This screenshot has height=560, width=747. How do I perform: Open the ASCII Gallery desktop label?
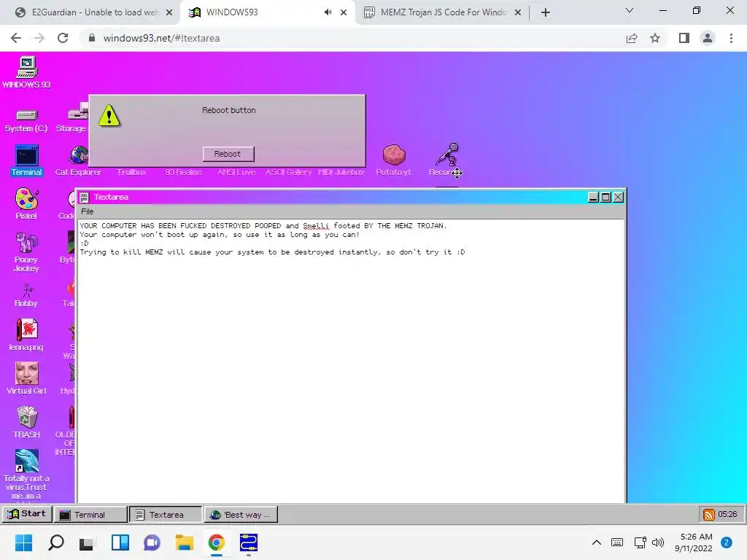click(289, 172)
